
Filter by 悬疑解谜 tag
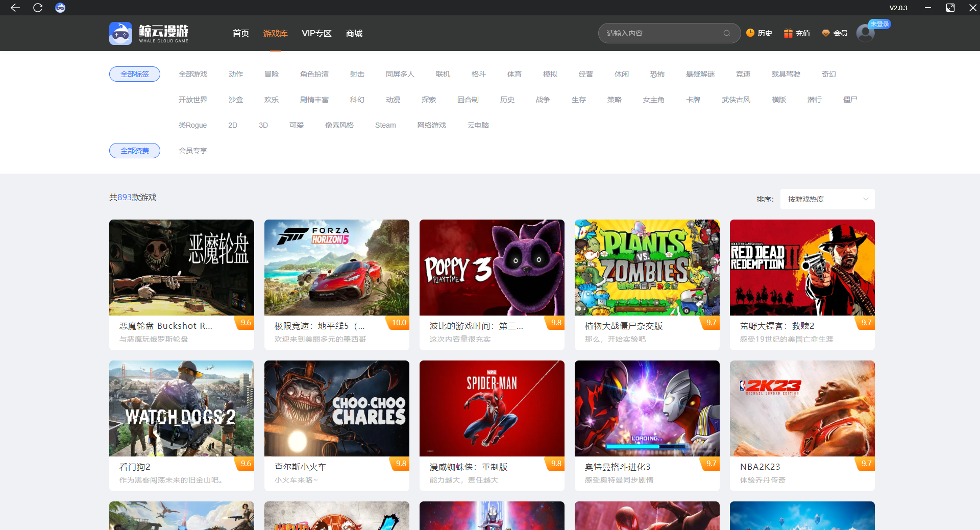(x=700, y=74)
